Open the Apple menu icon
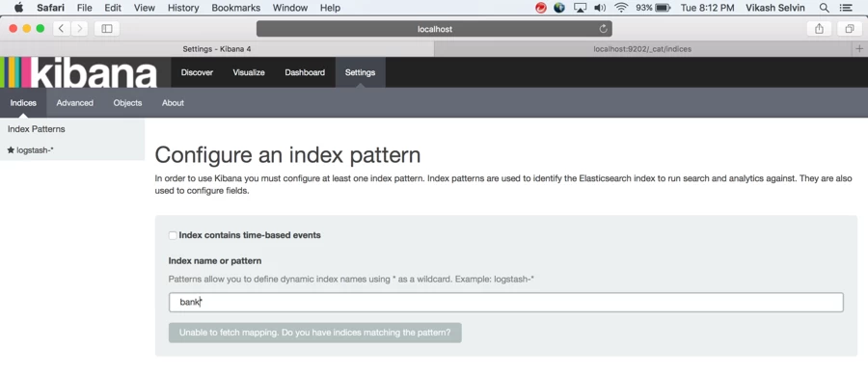868x375 pixels. point(18,8)
